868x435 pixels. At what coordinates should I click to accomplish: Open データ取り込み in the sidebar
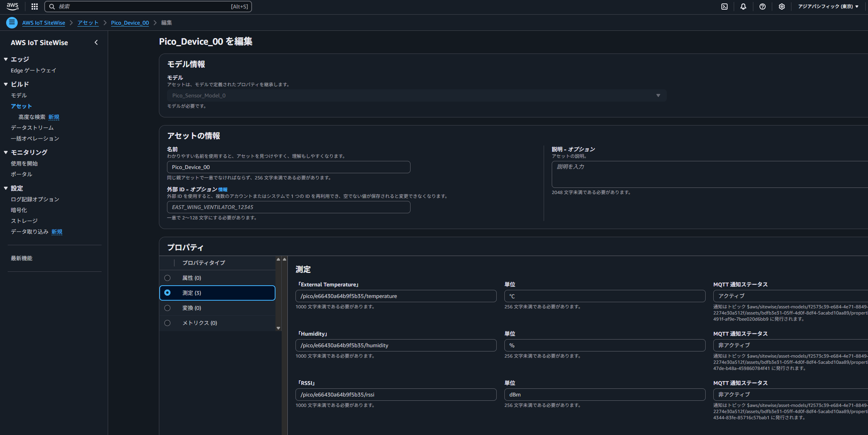point(30,232)
